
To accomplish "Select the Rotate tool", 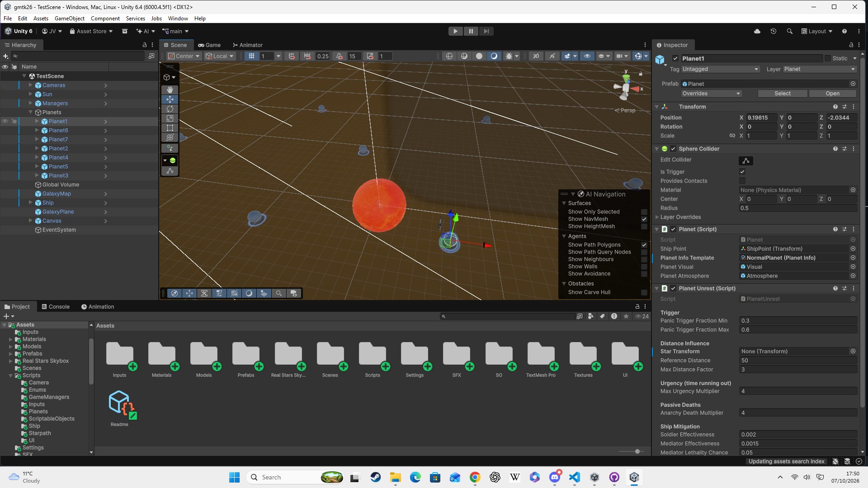I will point(170,109).
